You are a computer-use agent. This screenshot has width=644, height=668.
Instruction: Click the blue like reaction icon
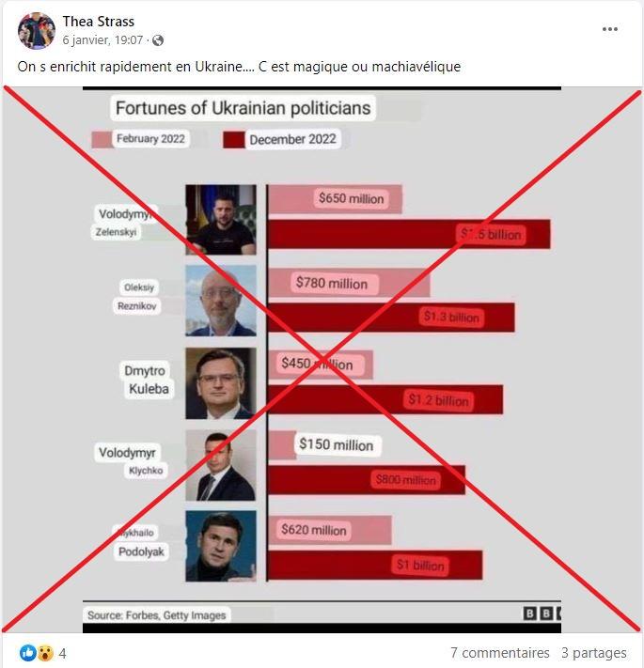28,653
